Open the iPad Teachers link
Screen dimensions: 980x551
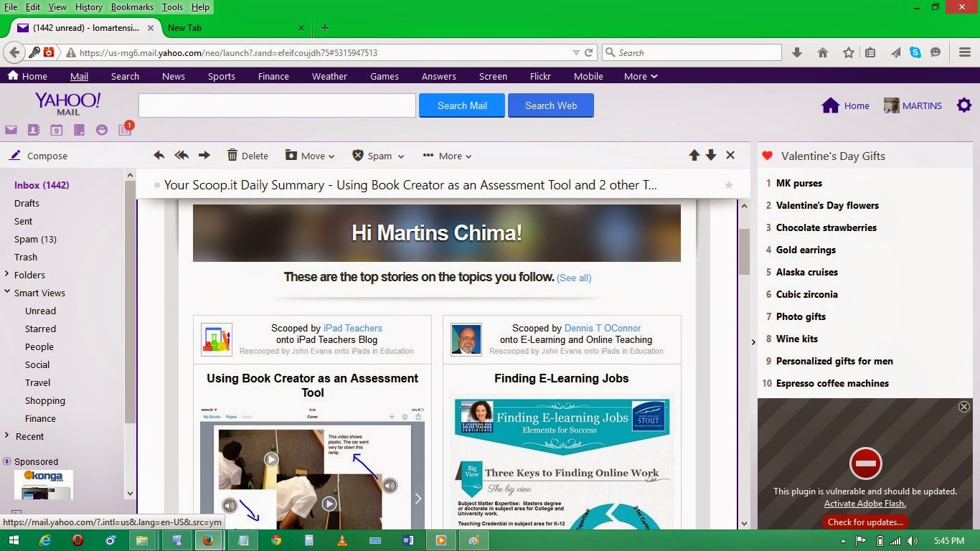pos(353,328)
